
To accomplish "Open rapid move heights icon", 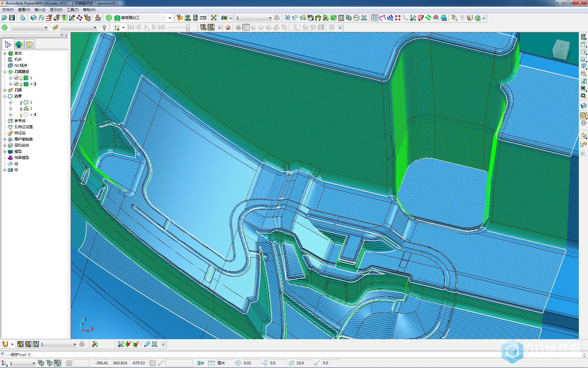I will tap(41, 18).
